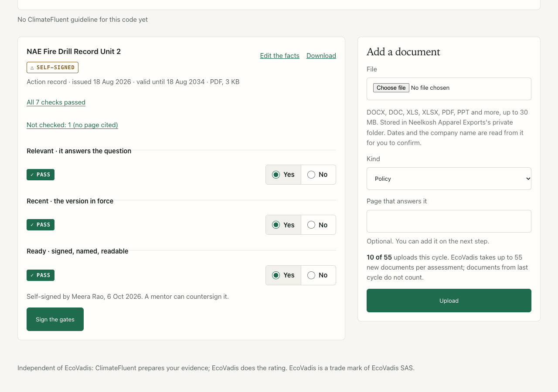558x392 pixels.
Task: Click the 10 of 55 uploads count
Action: click(x=379, y=257)
